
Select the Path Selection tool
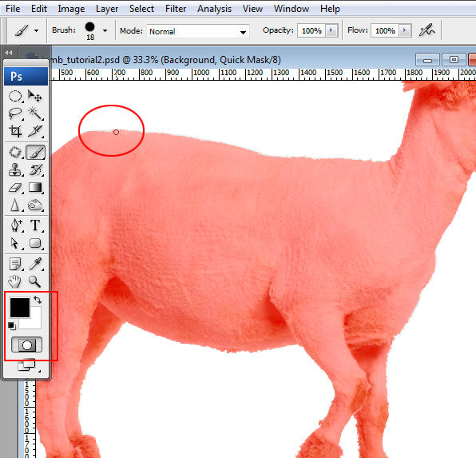pyautogui.click(x=15, y=244)
